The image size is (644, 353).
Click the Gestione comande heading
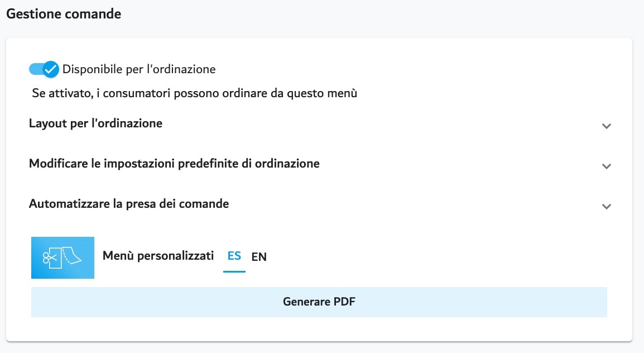(64, 14)
